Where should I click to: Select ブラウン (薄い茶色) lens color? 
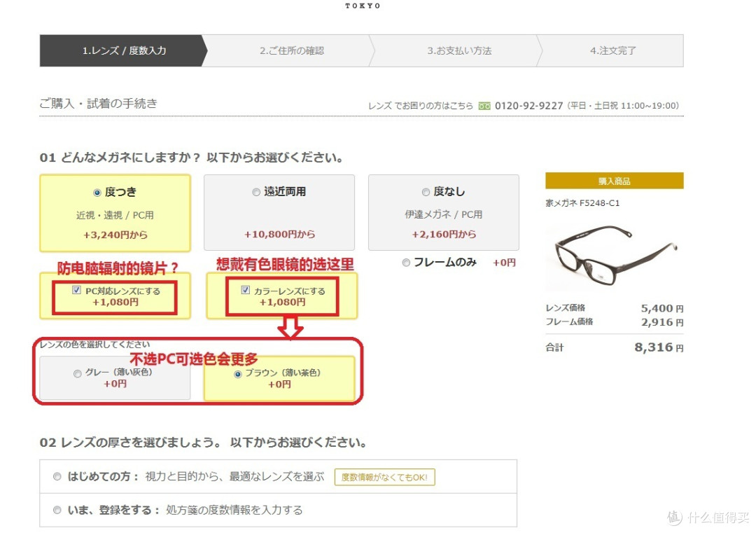[238, 374]
